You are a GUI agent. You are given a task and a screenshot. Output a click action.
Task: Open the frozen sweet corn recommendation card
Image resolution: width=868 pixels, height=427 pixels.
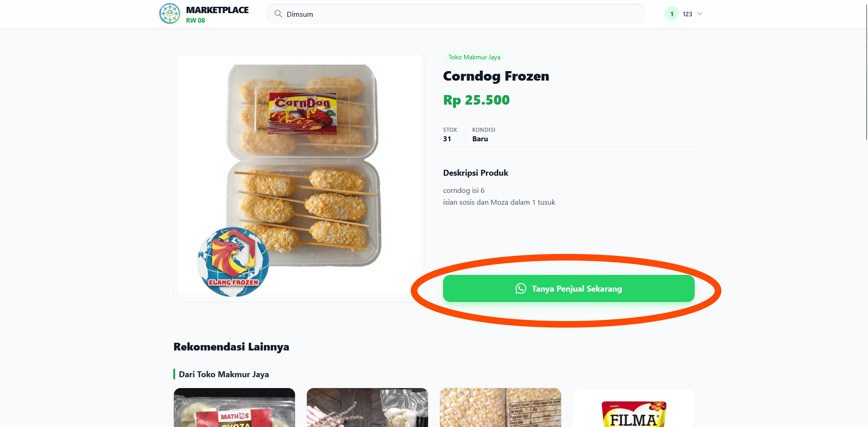[x=501, y=408]
